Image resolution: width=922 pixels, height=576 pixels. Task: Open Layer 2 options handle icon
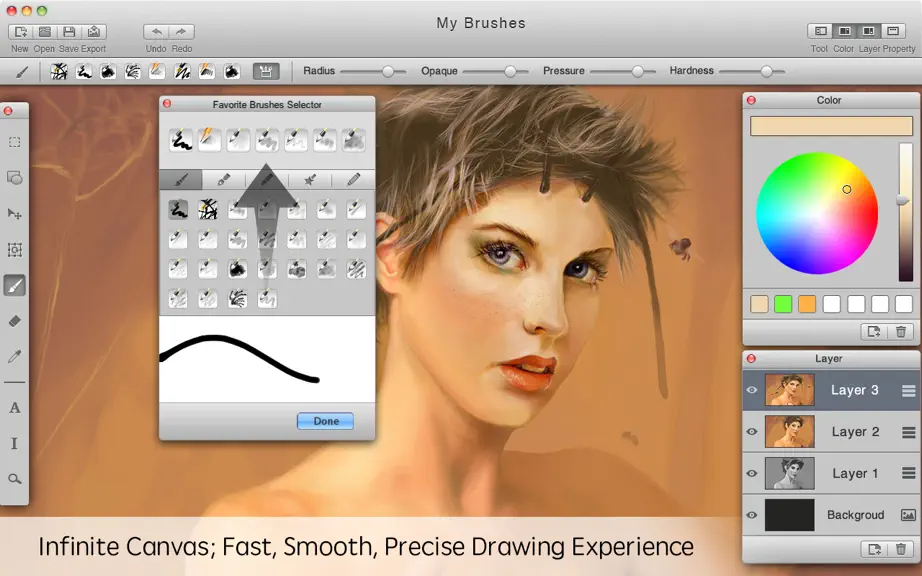pos(908,432)
